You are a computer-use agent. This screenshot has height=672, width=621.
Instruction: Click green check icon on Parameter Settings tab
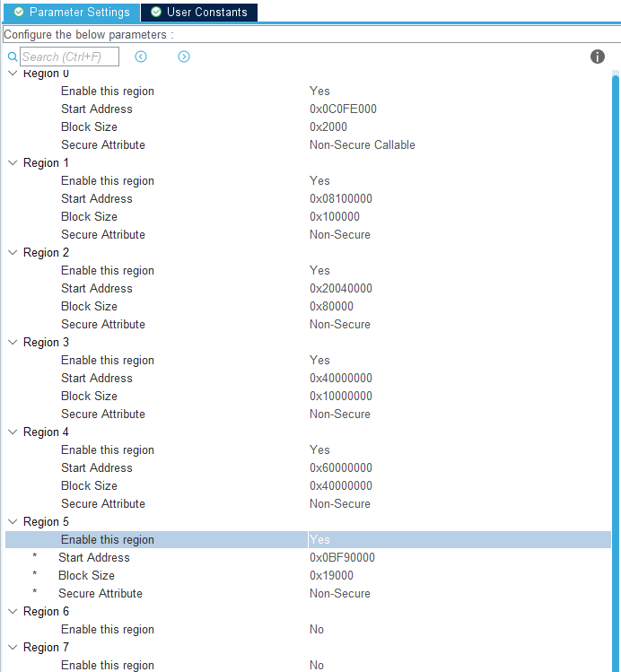click(19, 12)
